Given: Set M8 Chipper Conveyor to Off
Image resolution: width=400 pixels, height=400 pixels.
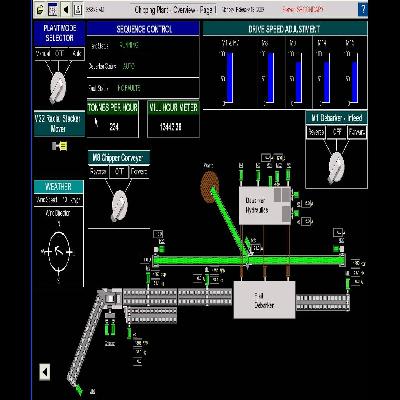Looking at the screenshot, I should tap(119, 172).
